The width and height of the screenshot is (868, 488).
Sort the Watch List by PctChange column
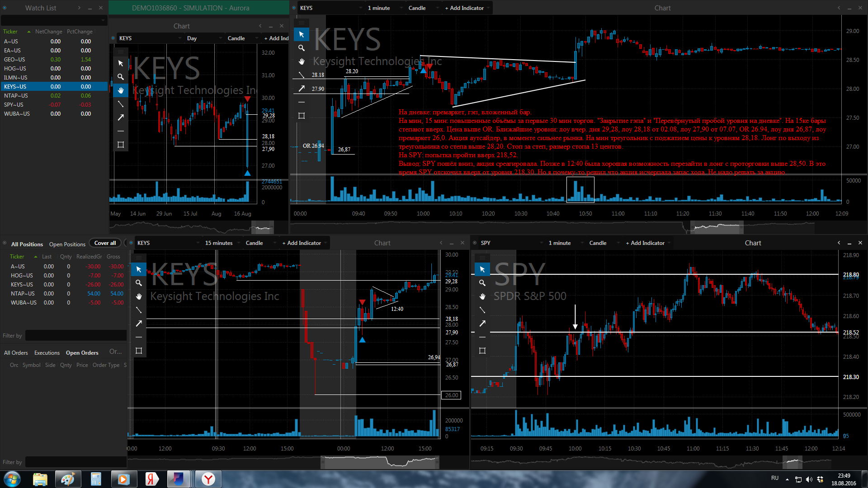click(80, 32)
